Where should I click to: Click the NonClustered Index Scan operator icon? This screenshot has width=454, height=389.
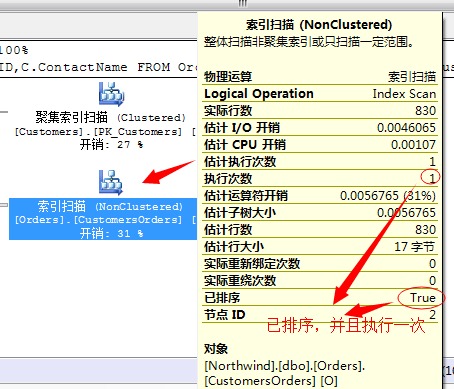[x=111, y=182]
